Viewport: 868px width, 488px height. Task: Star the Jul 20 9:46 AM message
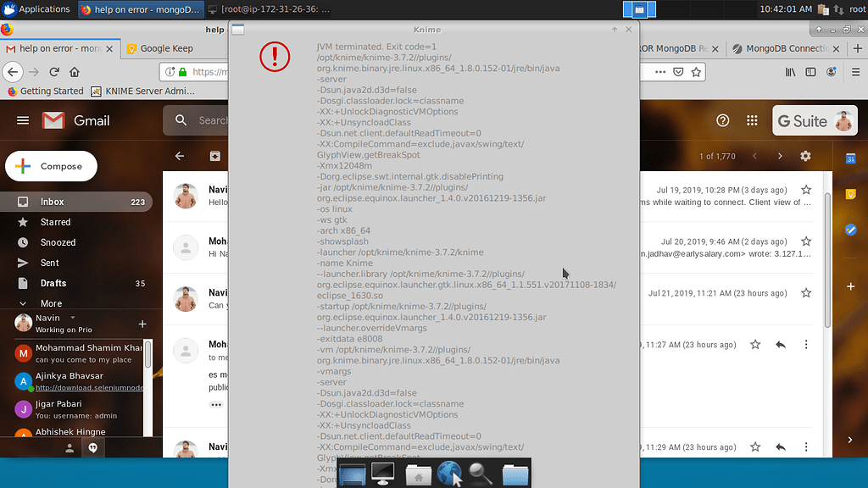[806, 241]
